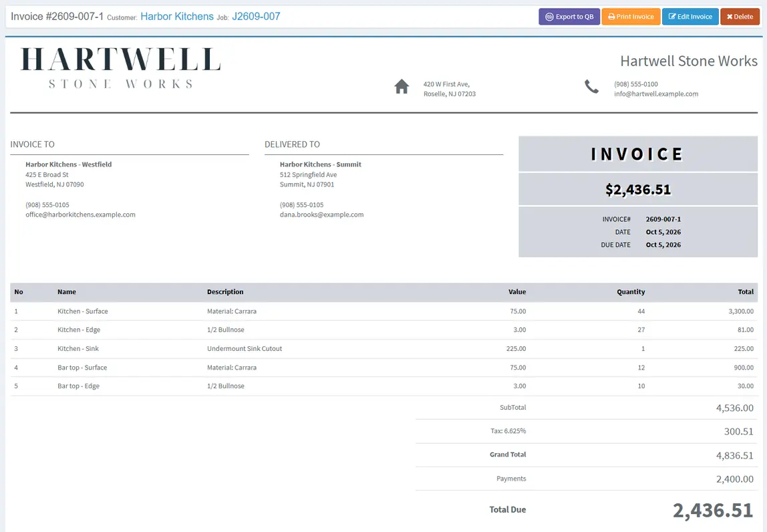This screenshot has height=532, width=767.
Task: Open job J2609-007 link
Action: coord(256,17)
